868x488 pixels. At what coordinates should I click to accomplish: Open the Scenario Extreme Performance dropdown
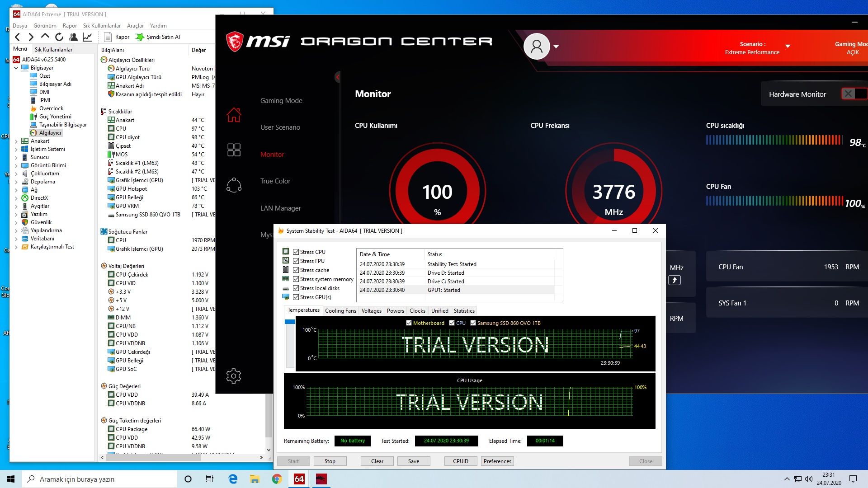(788, 47)
